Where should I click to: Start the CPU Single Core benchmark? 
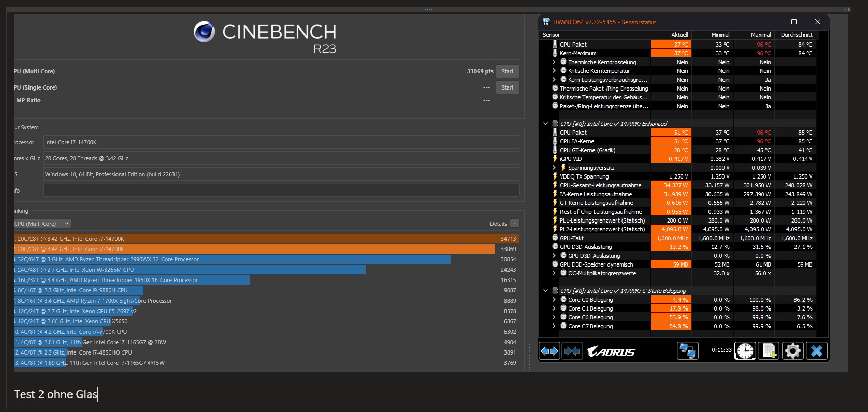pyautogui.click(x=508, y=87)
